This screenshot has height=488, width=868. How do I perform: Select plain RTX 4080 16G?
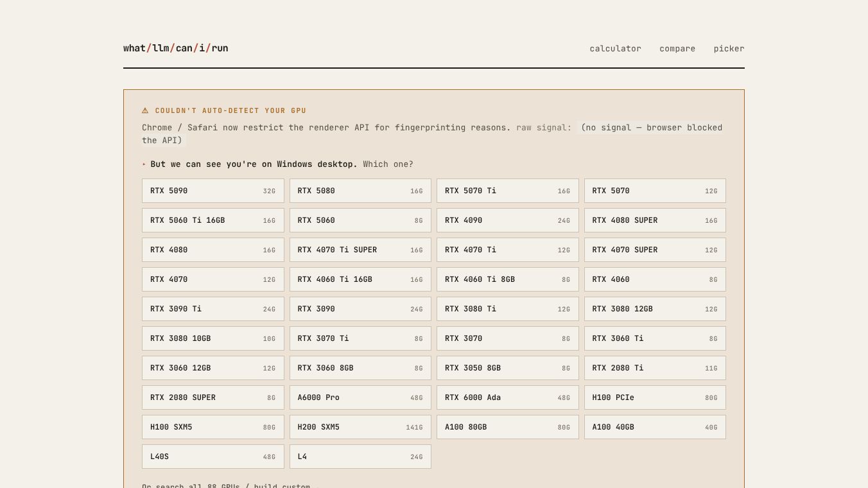coord(213,250)
